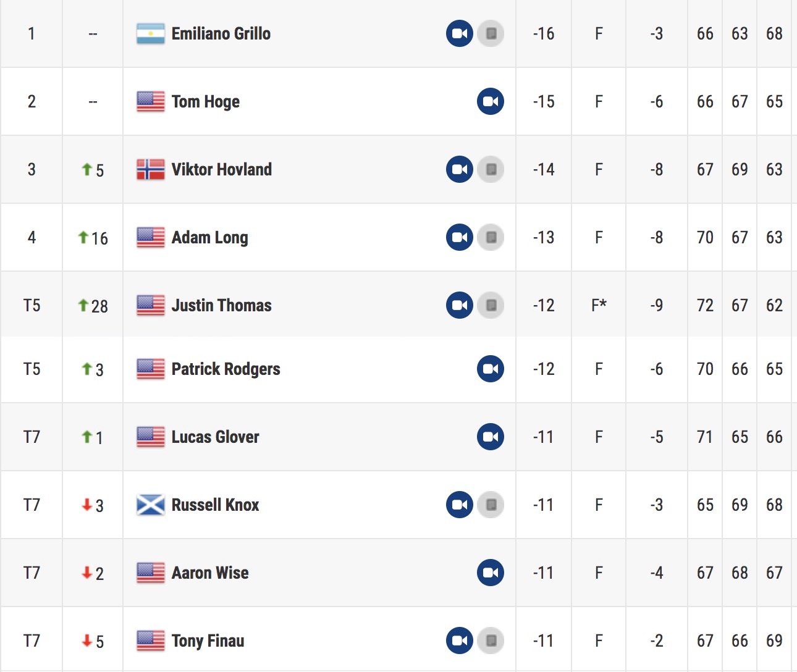Click the Argentina flag beside Grillo
The width and height of the screenshot is (797, 672).
(151, 33)
